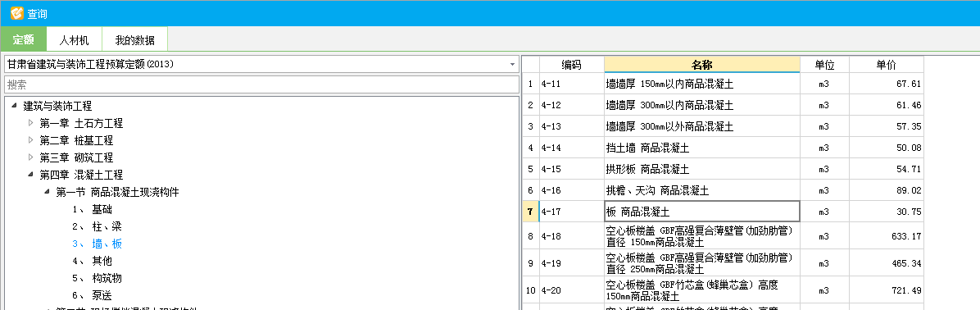Click unit price 57.35
This screenshot has width=980, height=310.
(886, 126)
